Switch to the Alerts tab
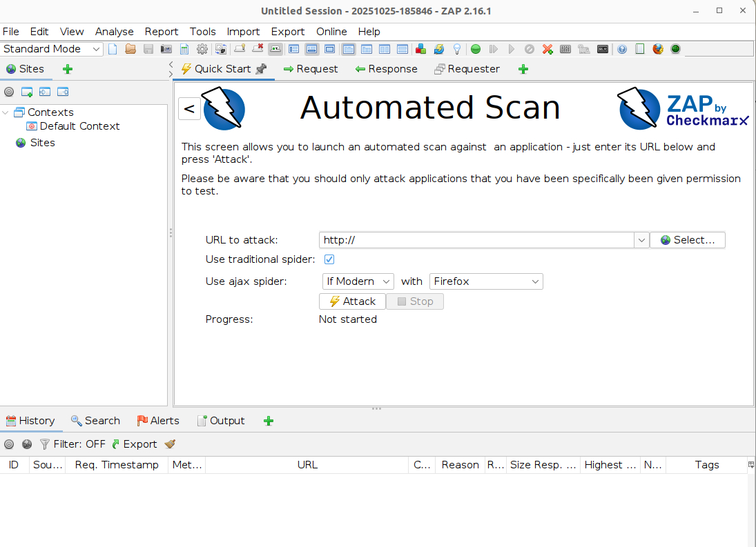The height and width of the screenshot is (547, 756). tap(158, 421)
